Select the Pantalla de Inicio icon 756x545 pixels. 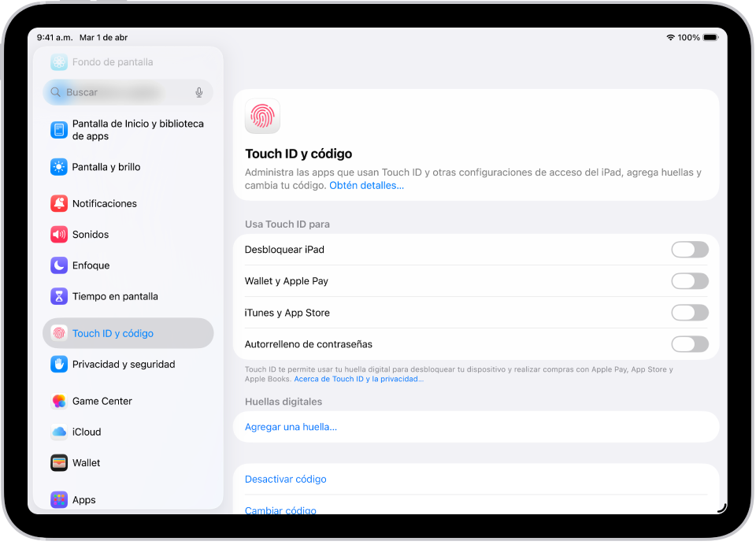[58, 129]
